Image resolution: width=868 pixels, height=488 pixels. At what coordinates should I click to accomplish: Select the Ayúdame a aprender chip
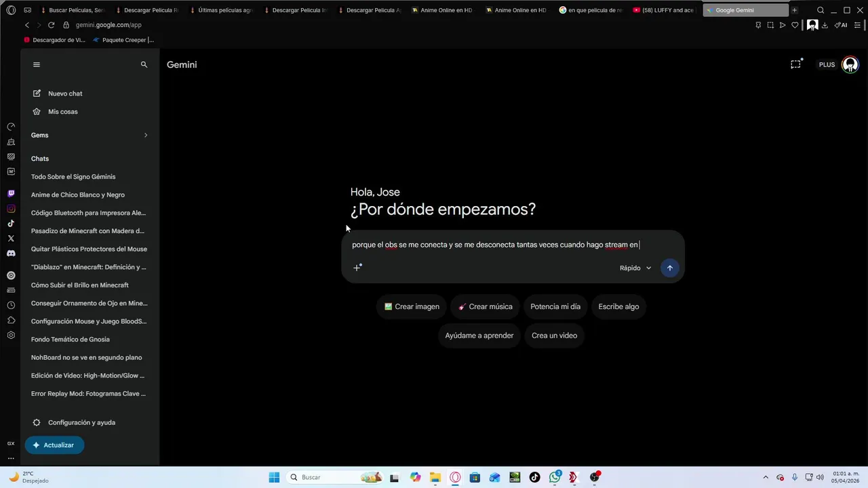[x=479, y=335]
